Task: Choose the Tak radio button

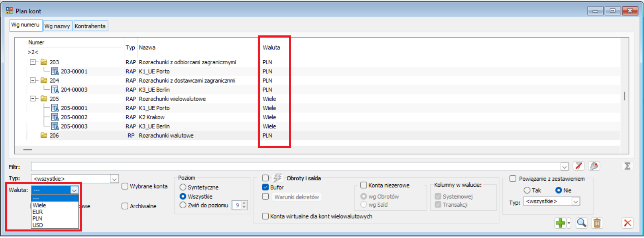Action: [527, 190]
